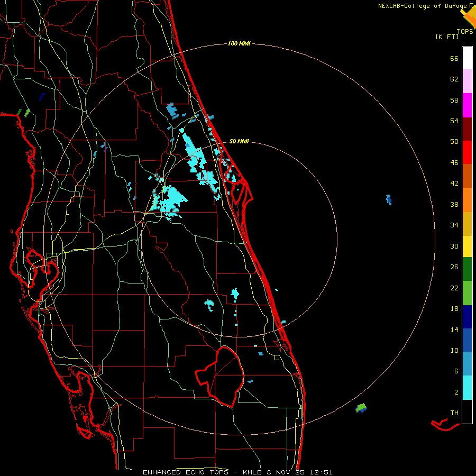Click the '26' legend value

tap(454, 267)
